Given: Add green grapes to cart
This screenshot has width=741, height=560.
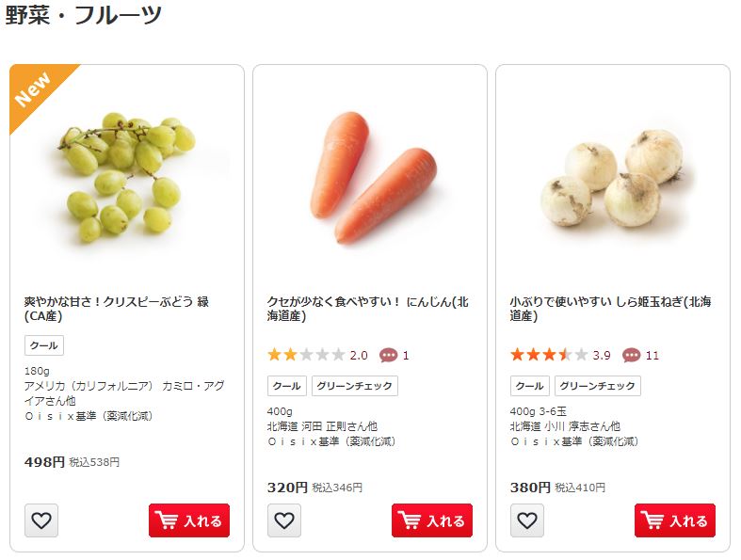Looking at the screenshot, I should click(x=189, y=520).
